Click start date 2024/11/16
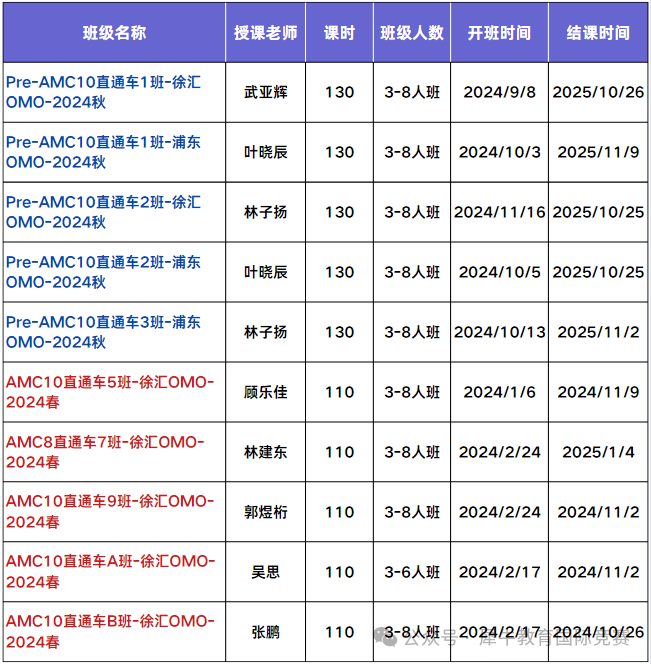This screenshot has width=651, height=664. (499, 213)
